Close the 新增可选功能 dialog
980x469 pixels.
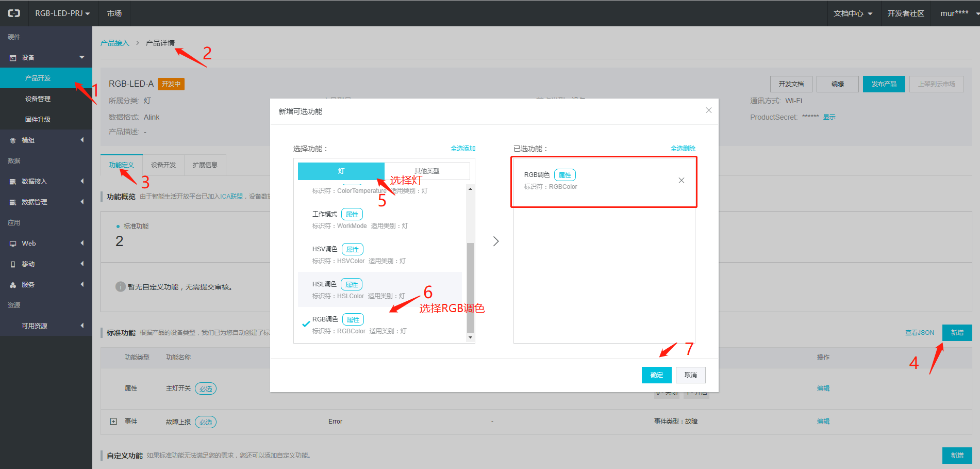tap(708, 110)
